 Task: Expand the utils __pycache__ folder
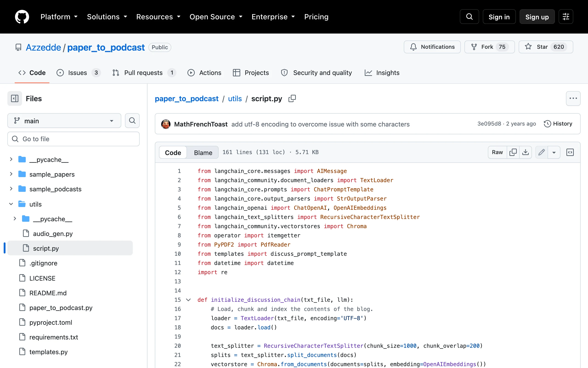pos(14,219)
